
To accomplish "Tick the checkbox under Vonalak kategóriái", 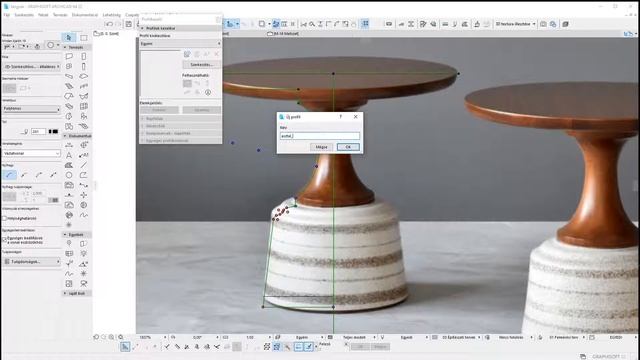I will (4, 218).
